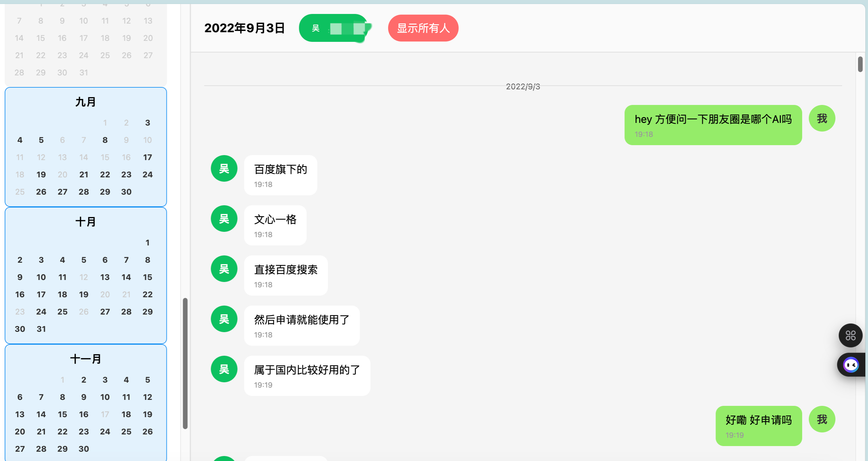Click the 显示所有人 button
This screenshot has width=868, height=461.
point(423,28)
